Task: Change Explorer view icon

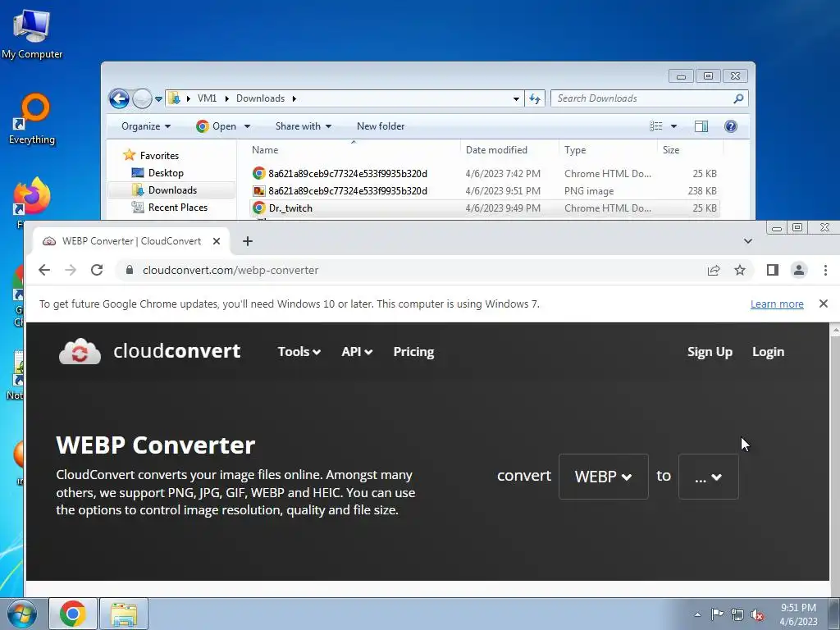Action: coord(656,126)
